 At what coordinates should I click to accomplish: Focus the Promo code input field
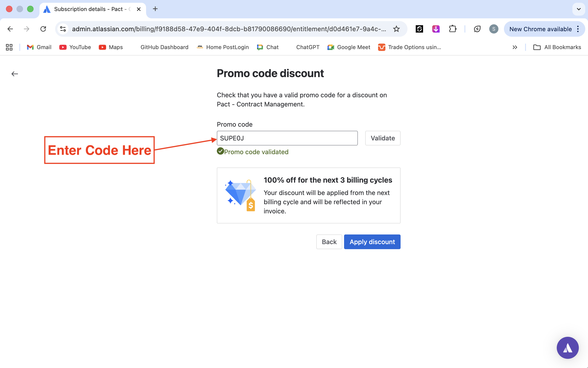point(287,138)
